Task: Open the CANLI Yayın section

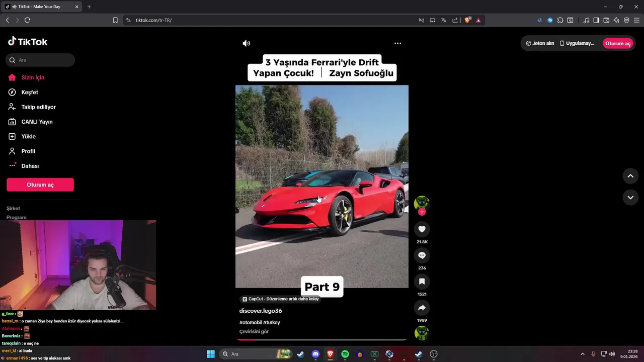Action: coord(37,122)
